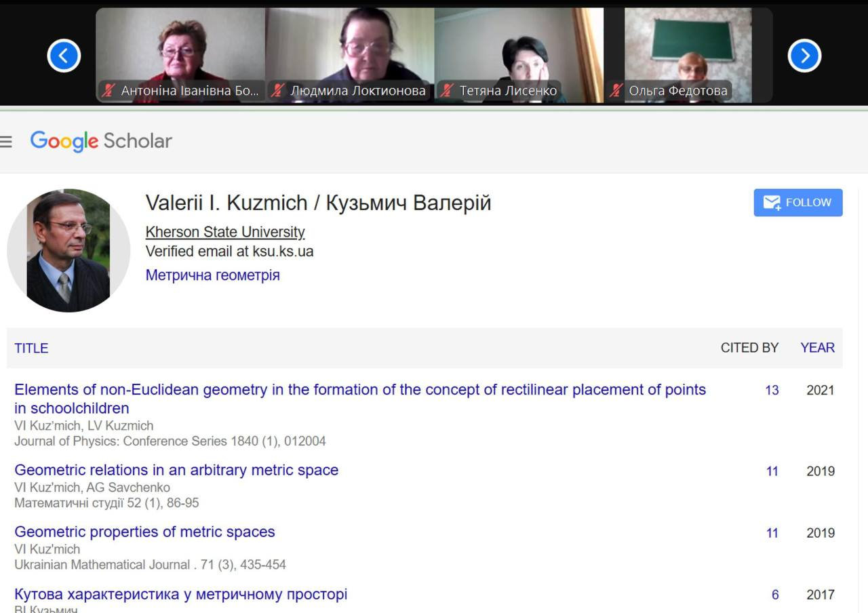The height and width of the screenshot is (613, 868).
Task: Sort publications by YEAR column
Action: (x=817, y=348)
